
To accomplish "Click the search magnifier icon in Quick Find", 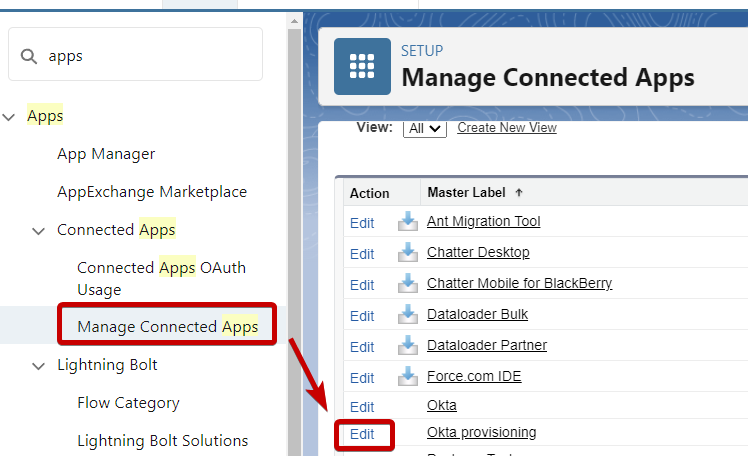I will 29,56.
